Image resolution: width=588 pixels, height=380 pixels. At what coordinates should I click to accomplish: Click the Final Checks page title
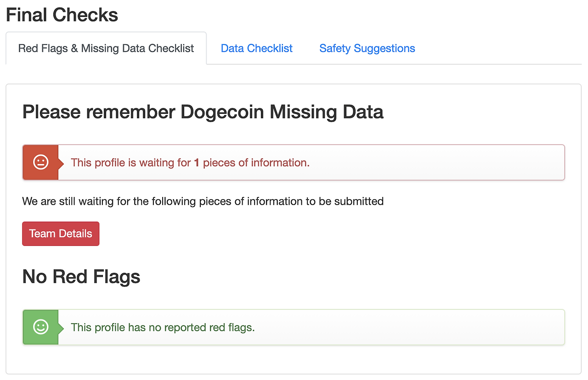point(62,15)
